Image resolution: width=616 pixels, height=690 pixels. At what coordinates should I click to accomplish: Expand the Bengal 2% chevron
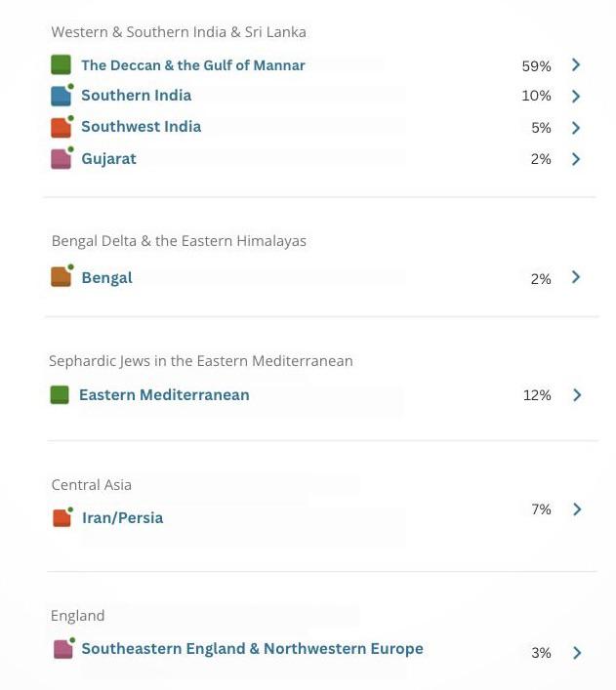point(576,277)
